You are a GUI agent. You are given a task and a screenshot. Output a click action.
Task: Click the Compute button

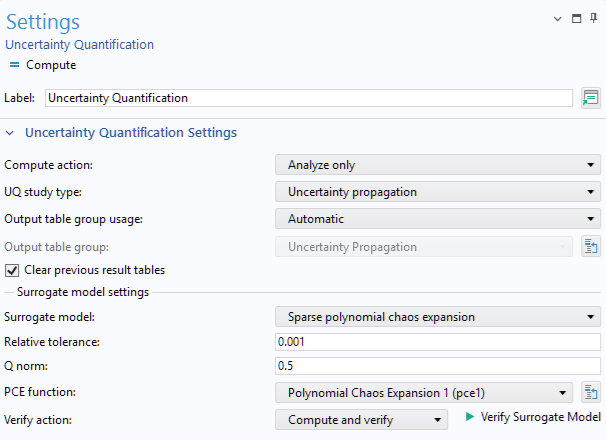(43, 65)
